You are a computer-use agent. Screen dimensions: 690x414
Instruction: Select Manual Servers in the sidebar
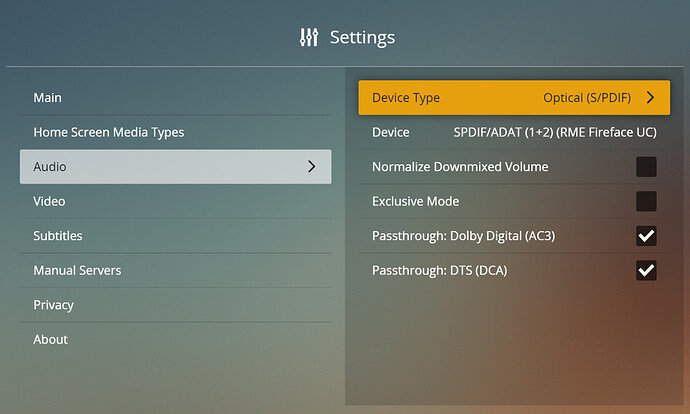click(77, 270)
